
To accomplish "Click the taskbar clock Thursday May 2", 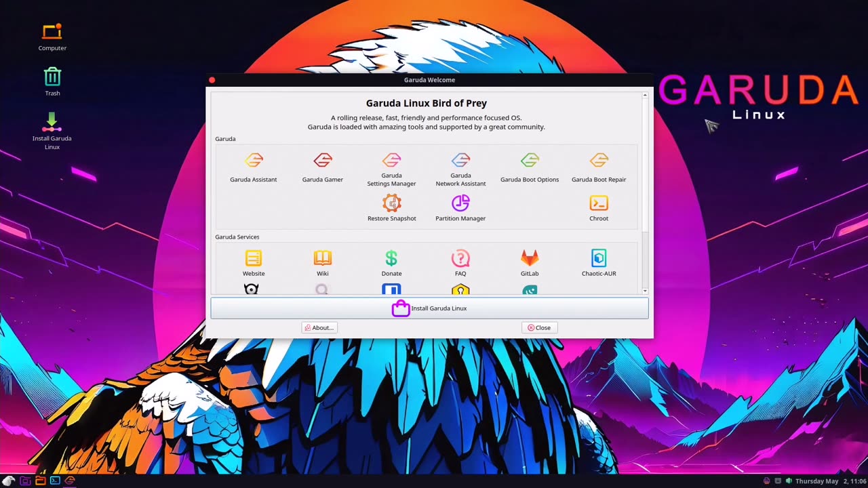I will [830, 481].
